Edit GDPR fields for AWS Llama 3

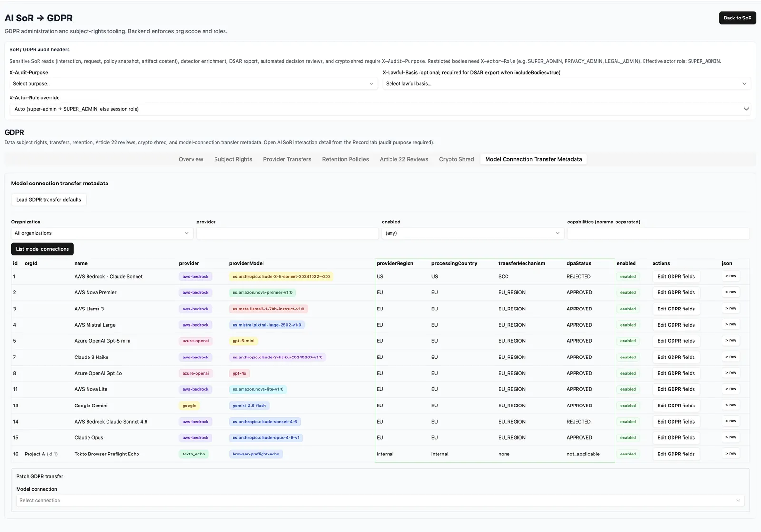pos(676,309)
